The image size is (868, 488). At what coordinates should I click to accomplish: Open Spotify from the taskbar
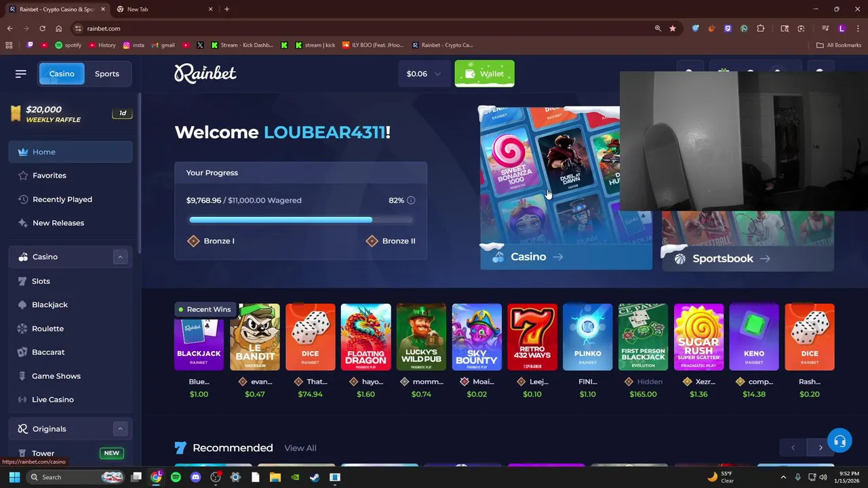point(176,477)
